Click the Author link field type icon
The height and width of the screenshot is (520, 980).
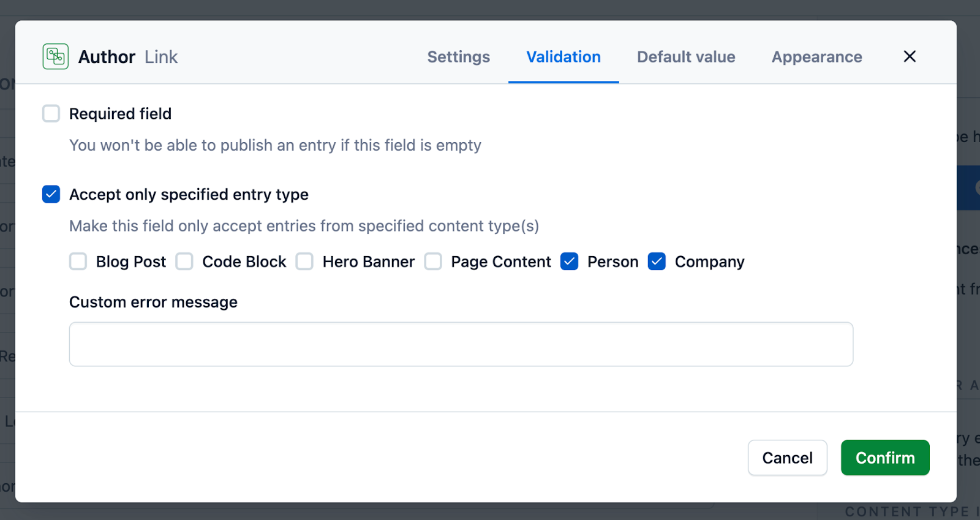click(x=56, y=57)
